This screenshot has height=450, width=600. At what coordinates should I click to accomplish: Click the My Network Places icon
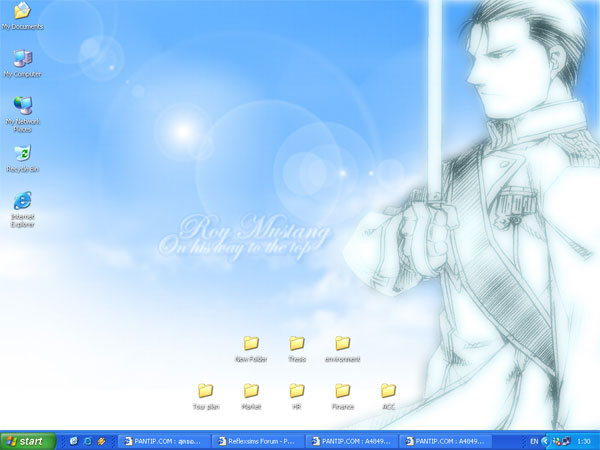point(23,115)
